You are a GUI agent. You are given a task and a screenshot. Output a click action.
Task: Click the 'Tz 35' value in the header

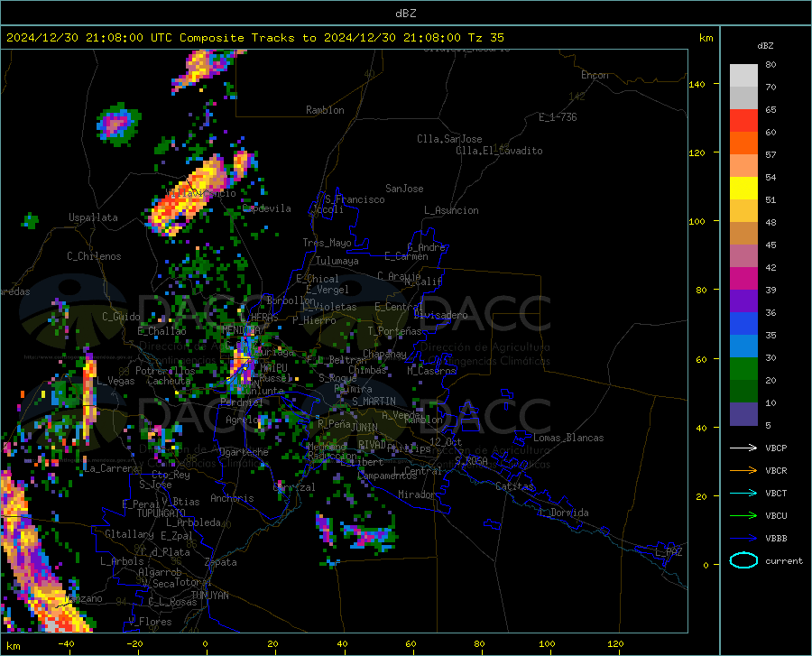pos(485,38)
